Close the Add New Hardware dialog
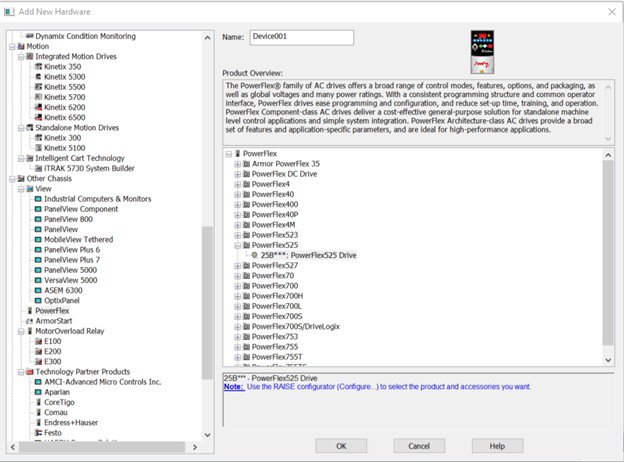 click(612, 12)
